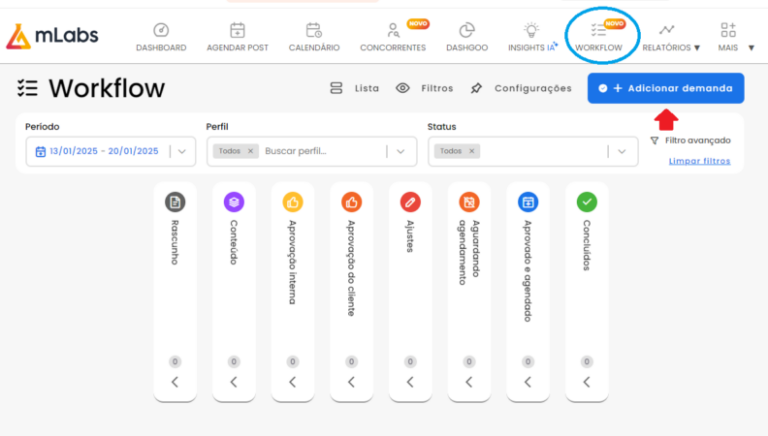Expand the Aprovação do cliente column chevron

coord(351,382)
